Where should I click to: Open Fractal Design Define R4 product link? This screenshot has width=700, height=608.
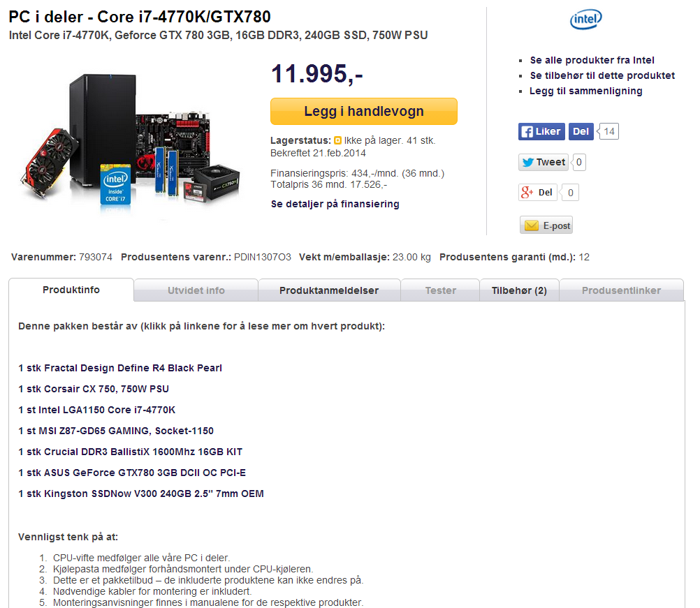[120, 368]
